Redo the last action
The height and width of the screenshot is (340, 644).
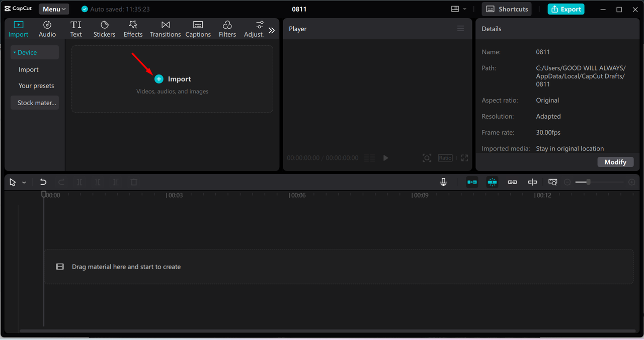[61, 182]
